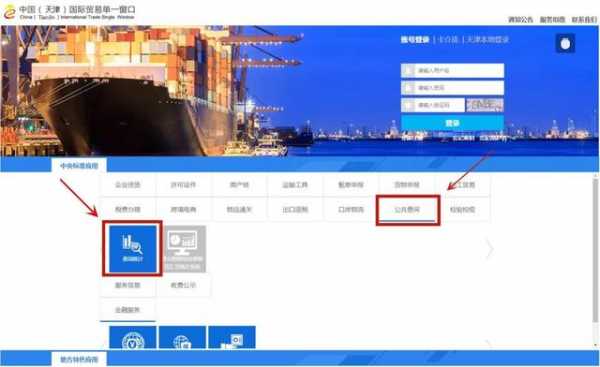Switch to 地方特色应用 tab
This screenshot has width=600, height=367.
tap(79, 359)
